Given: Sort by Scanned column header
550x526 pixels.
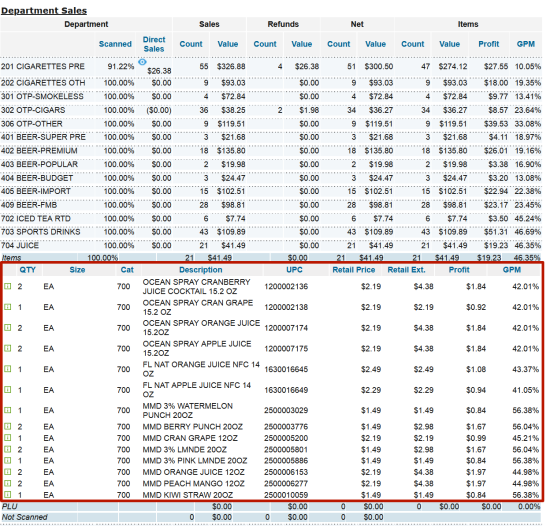Looking at the screenshot, I should click(115, 44).
